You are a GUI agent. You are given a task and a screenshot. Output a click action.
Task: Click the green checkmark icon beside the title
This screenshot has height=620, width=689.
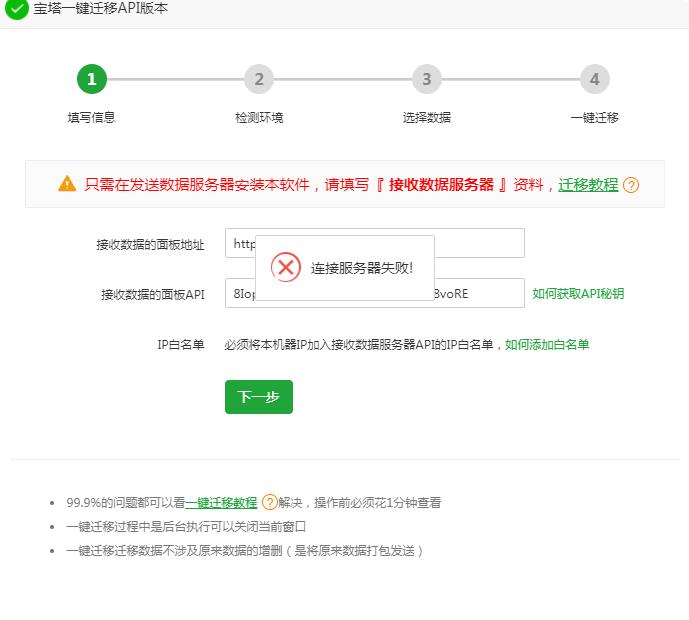click(x=17, y=9)
